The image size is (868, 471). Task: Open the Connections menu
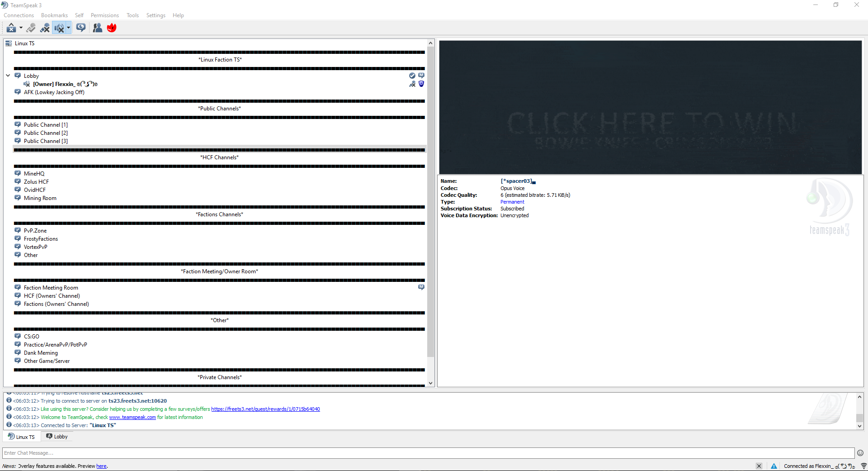(19, 15)
